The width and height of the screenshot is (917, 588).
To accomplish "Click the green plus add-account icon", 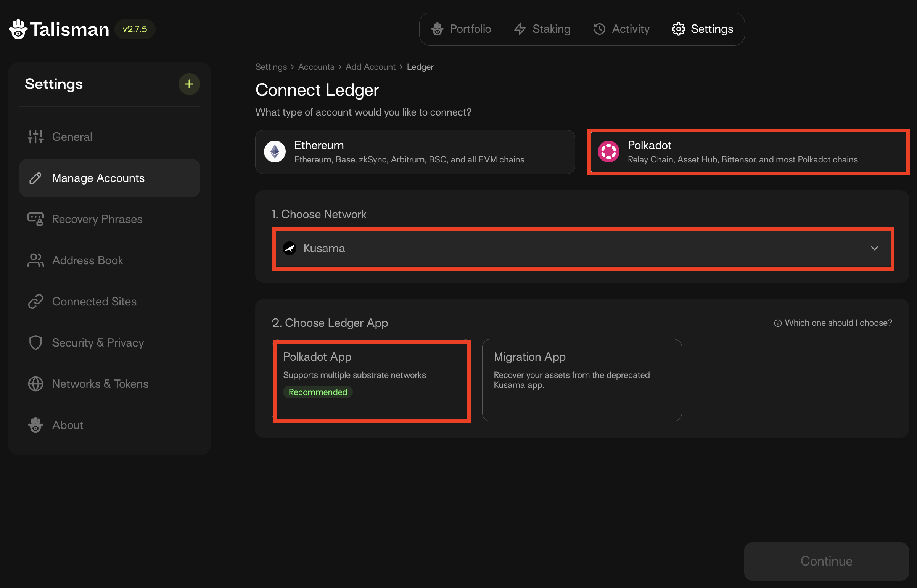I will coord(189,84).
